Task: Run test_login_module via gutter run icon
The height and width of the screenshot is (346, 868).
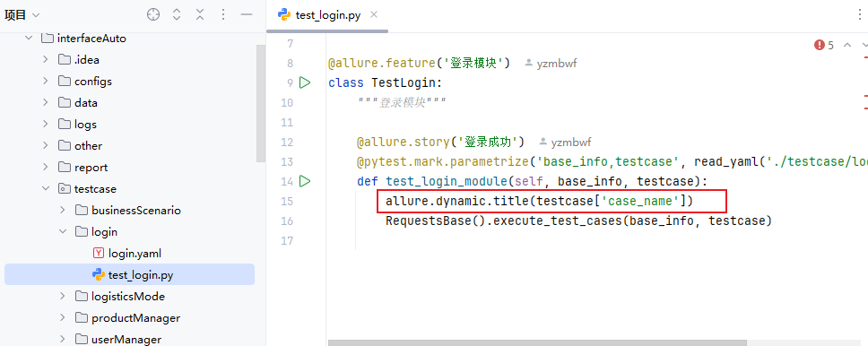Action: (305, 181)
